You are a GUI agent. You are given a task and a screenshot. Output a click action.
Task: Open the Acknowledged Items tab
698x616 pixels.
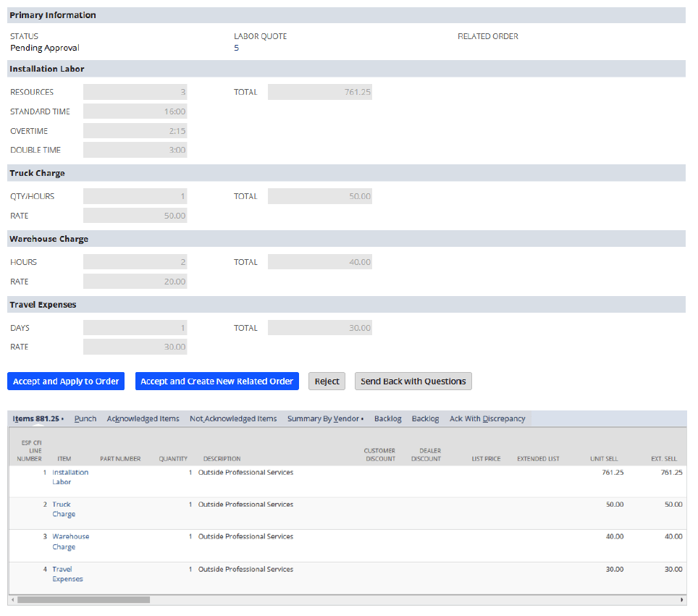[143, 419]
